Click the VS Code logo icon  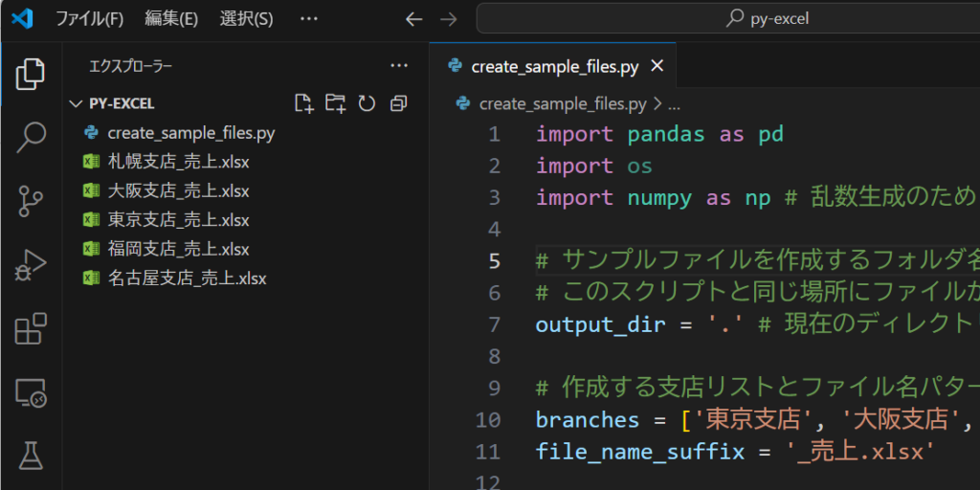click(22, 19)
